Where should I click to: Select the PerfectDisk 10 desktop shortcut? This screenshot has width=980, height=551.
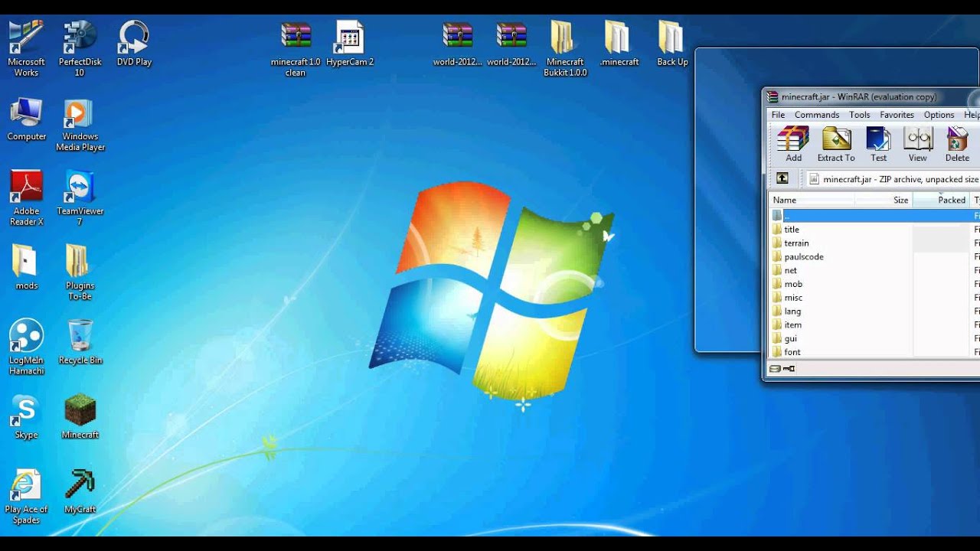pos(80,49)
